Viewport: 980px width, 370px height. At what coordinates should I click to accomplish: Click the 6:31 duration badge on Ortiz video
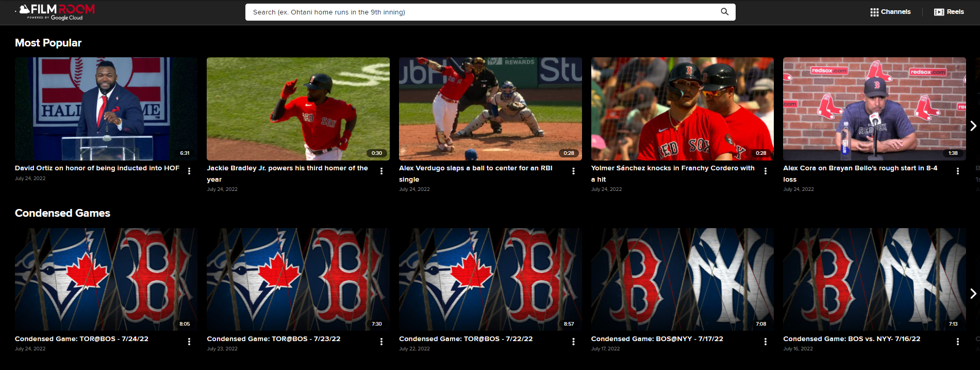[x=185, y=153]
